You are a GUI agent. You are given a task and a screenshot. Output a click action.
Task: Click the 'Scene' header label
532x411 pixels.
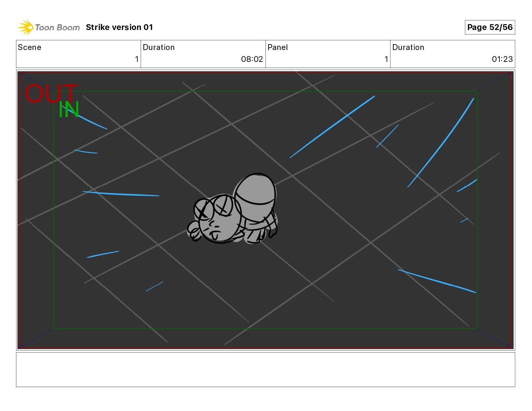click(x=30, y=47)
